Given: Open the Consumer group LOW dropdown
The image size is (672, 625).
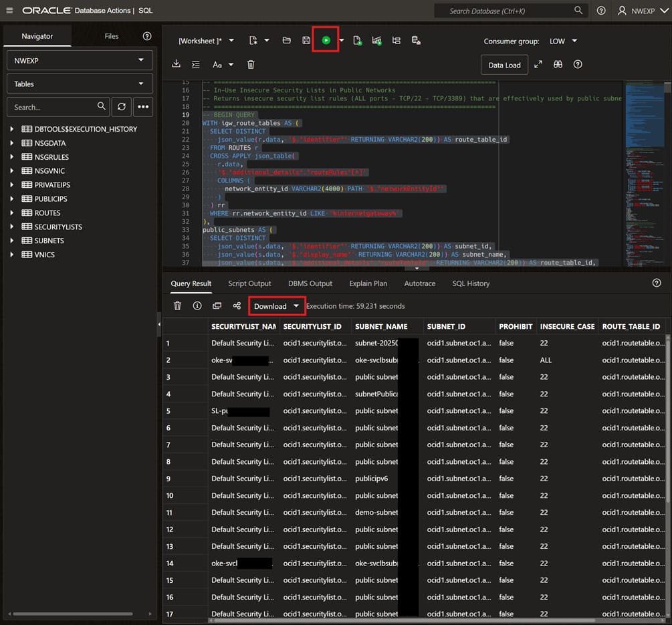Looking at the screenshot, I should pos(563,41).
